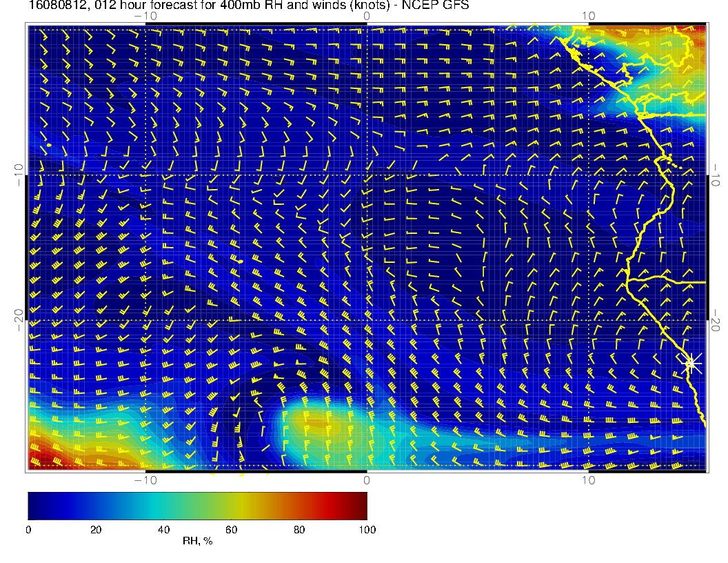Select the Ascension Island dot near upper-left

(49, 145)
